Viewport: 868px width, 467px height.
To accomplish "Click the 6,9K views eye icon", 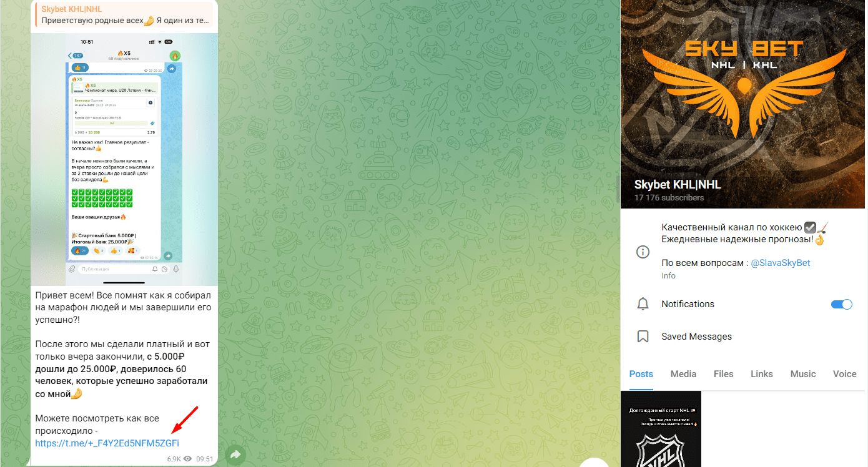I will tap(187, 459).
